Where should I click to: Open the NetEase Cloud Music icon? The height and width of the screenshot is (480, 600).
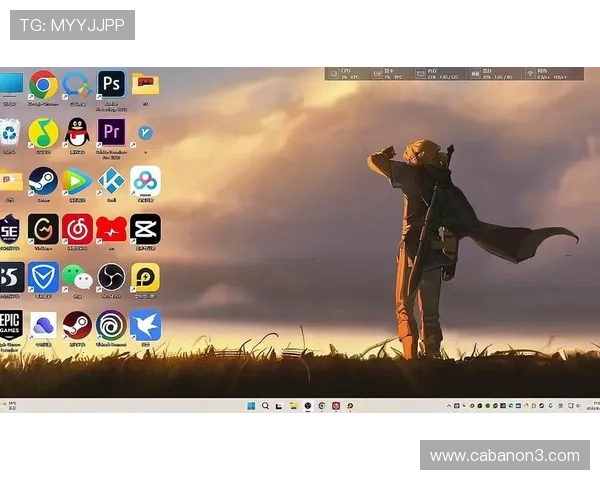coord(77,229)
